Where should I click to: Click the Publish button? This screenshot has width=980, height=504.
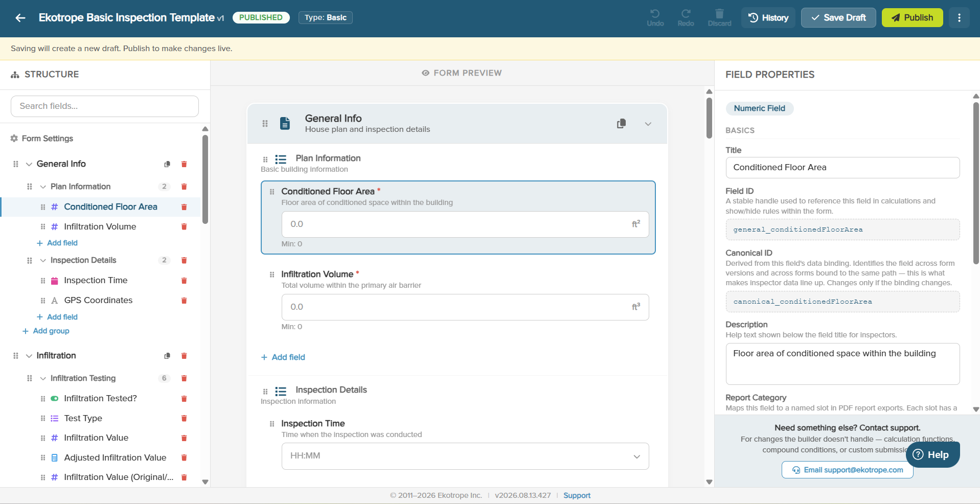(x=913, y=18)
